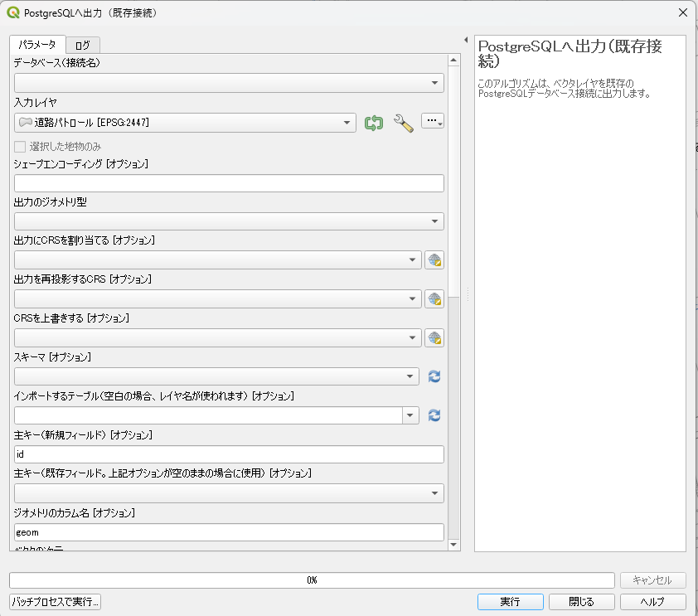Open batch processing via バッチプロセスで実行

54,601
